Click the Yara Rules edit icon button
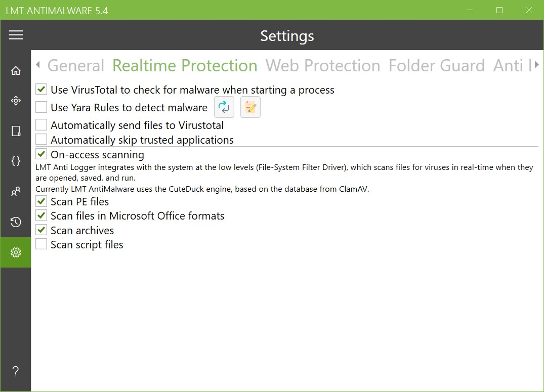 point(250,107)
